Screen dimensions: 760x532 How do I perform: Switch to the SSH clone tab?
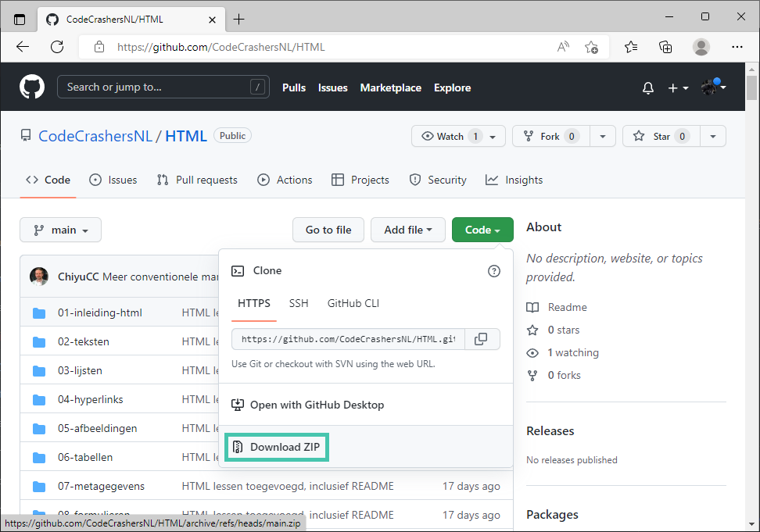299,304
